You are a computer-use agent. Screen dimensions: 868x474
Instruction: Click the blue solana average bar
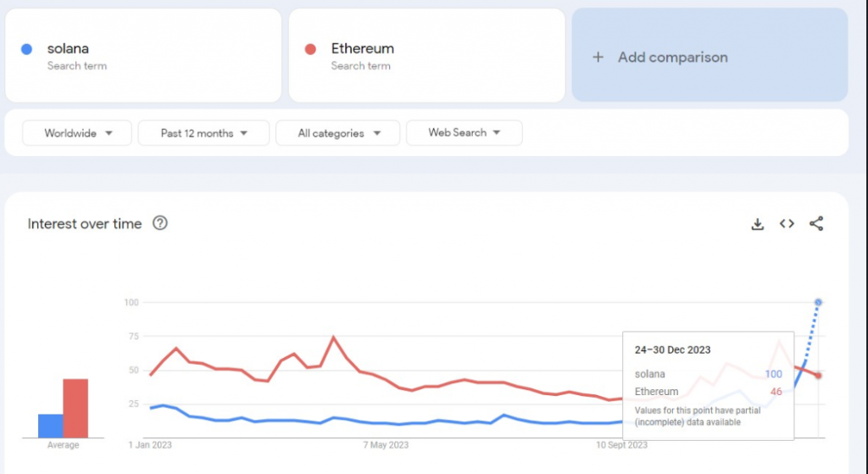pyautogui.click(x=50, y=426)
